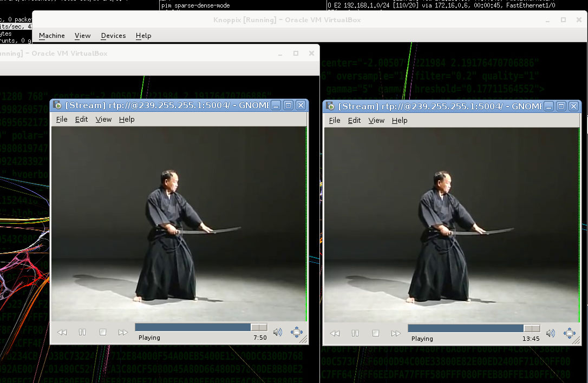The height and width of the screenshot is (383, 588).
Task: Click the fullscreen navigation icon in right player
Action: click(x=569, y=333)
